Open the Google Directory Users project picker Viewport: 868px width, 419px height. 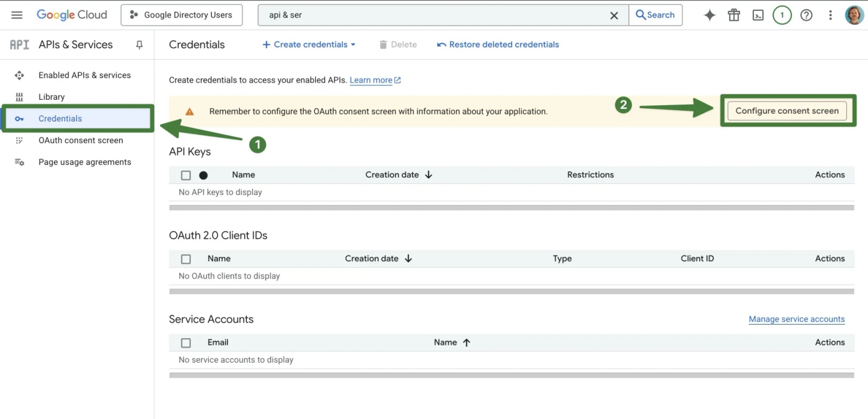(182, 15)
